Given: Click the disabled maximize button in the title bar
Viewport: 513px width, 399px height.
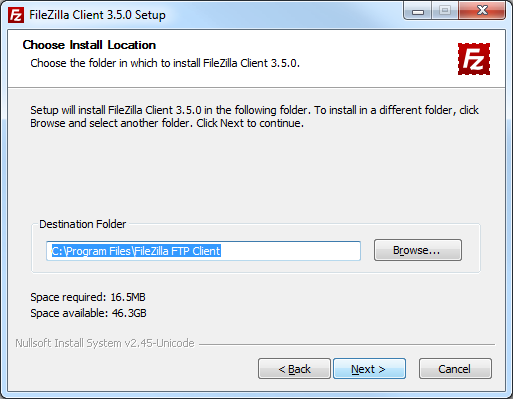Looking at the screenshot, I should [445, 11].
